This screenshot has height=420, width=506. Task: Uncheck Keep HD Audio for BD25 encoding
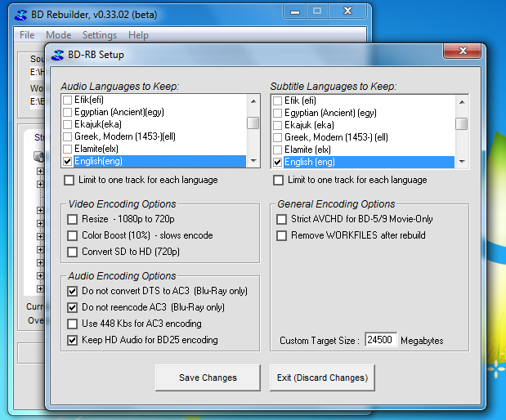[72, 340]
